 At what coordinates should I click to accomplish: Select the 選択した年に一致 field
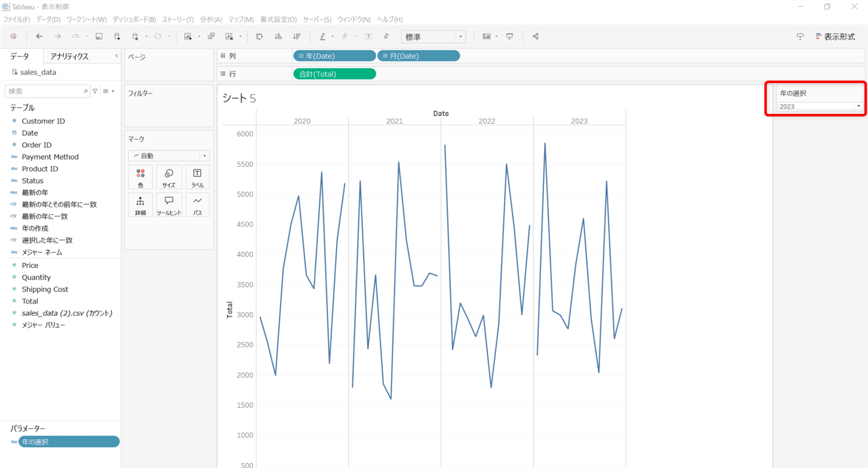tap(47, 240)
